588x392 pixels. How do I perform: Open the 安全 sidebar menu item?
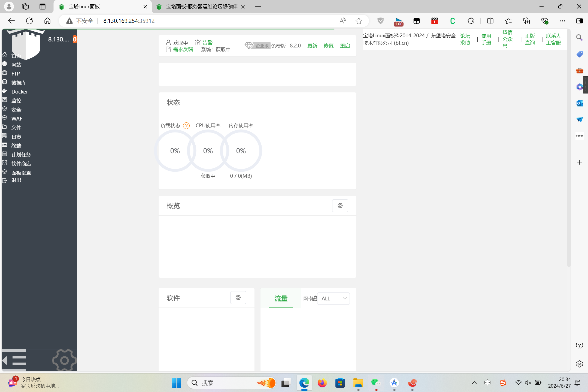[16, 110]
